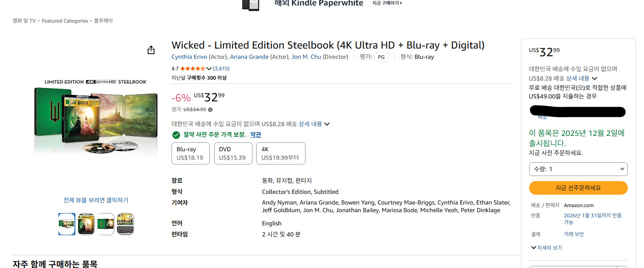The height and width of the screenshot is (268, 644).
Task: Show the second thumbnail with steelbook front cover
Action: point(86,224)
